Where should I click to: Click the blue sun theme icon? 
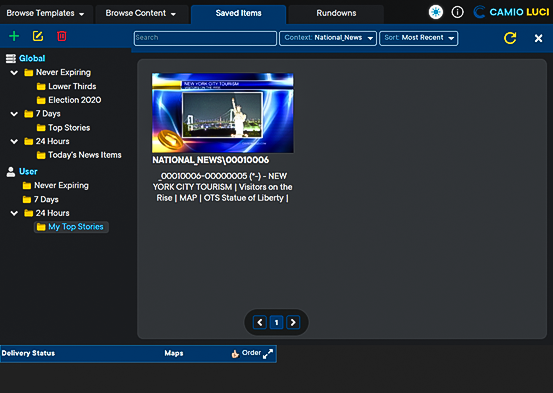(x=436, y=12)
